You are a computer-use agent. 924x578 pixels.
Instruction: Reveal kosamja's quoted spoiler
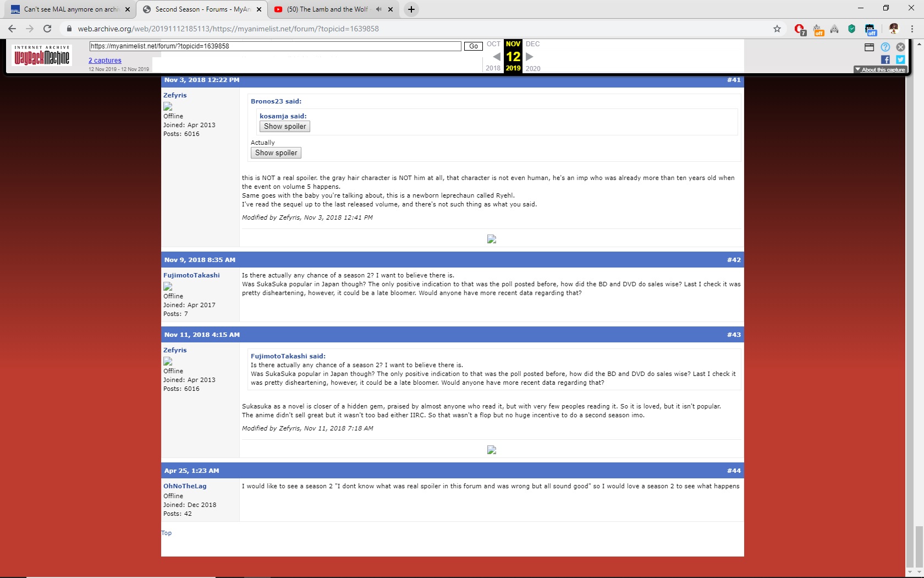[285, 126]
